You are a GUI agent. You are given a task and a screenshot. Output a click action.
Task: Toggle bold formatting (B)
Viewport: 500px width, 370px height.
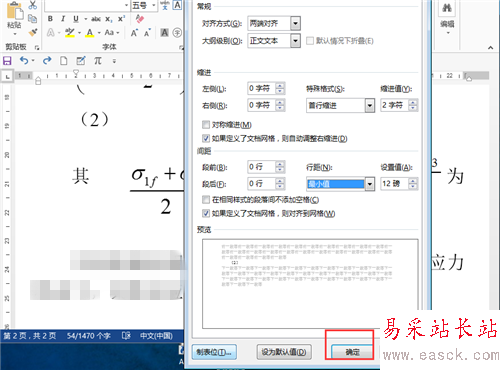[50, 19]
